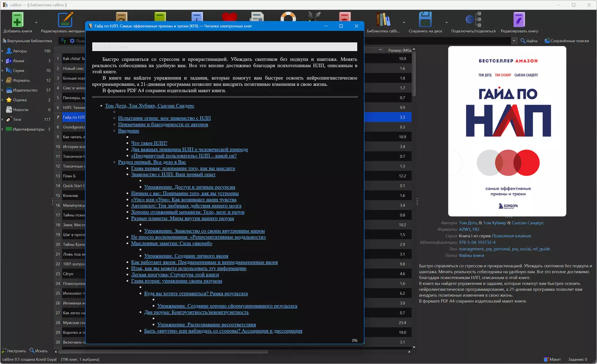Click the Сохранённые поиски icon button
The width and height of the screenshot is (597, 364).
point(566,41)
